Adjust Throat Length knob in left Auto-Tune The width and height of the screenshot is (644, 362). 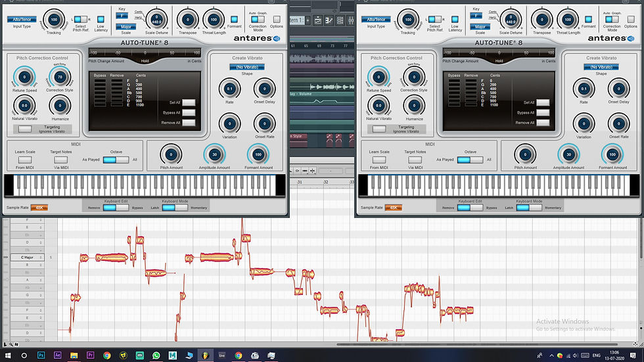214,19
